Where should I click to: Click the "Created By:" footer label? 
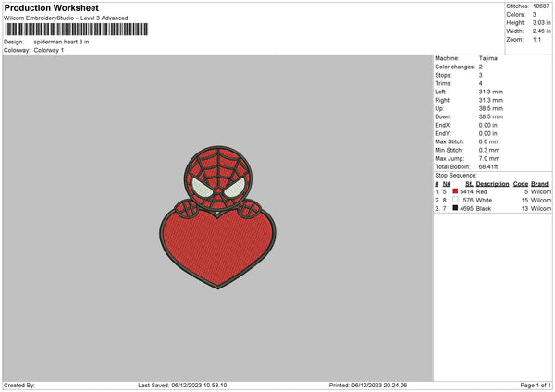click(19, 386)
